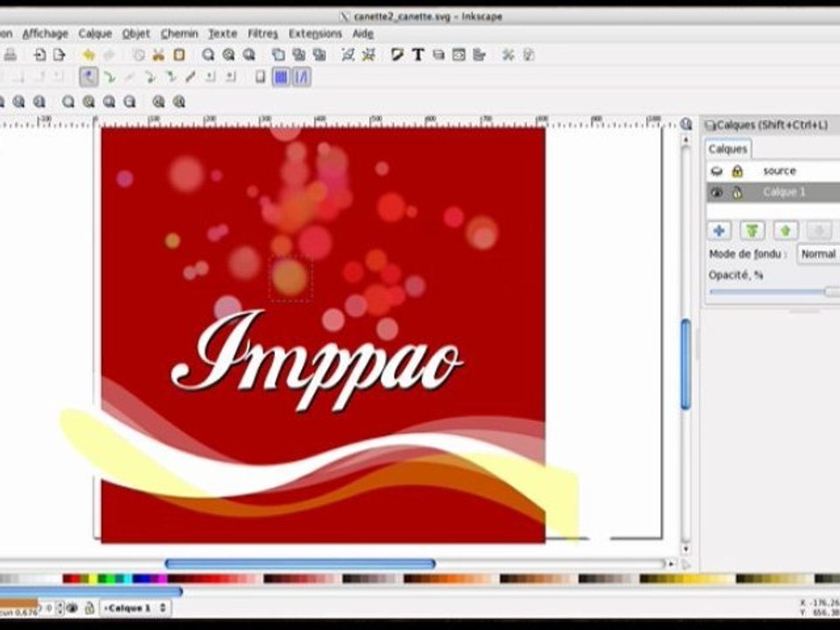Select the source layer row
This screenshot has width=840, height=630.
(773, 171)
